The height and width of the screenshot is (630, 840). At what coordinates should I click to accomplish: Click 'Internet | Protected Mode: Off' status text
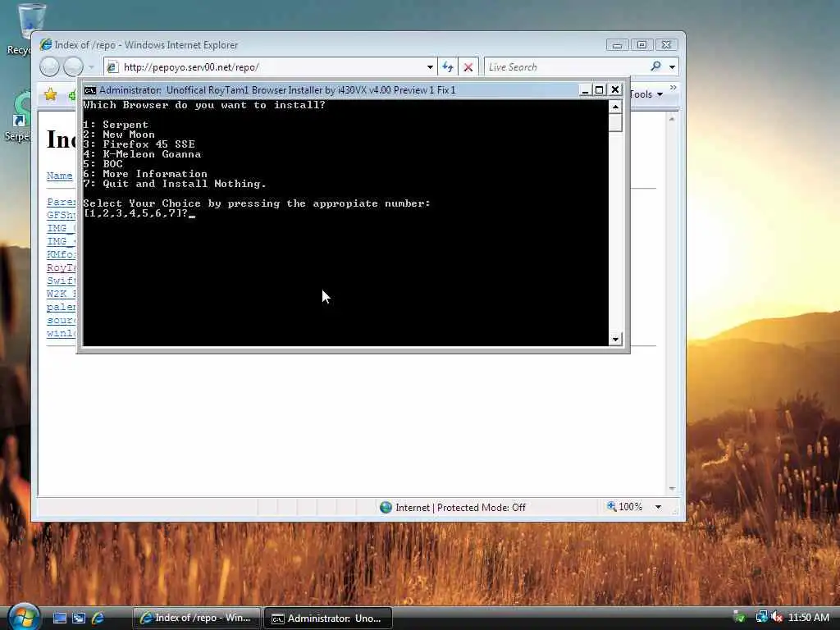tap(460, 507)
